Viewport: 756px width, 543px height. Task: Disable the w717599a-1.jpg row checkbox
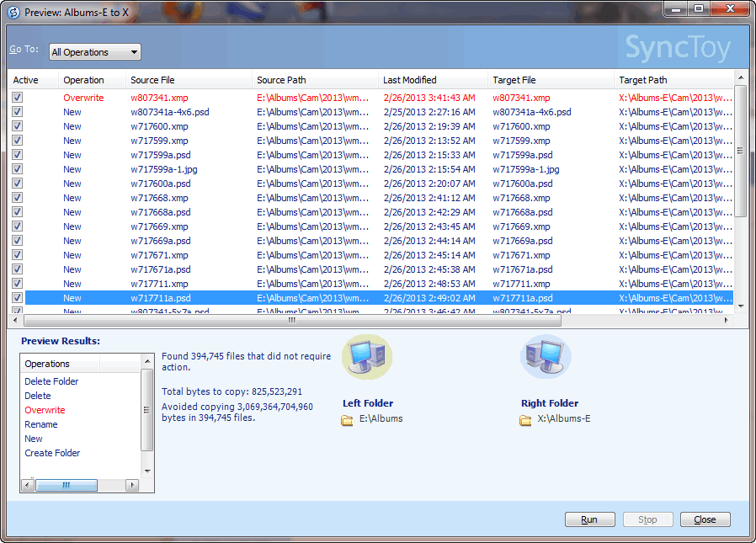(x=18, y=169)
